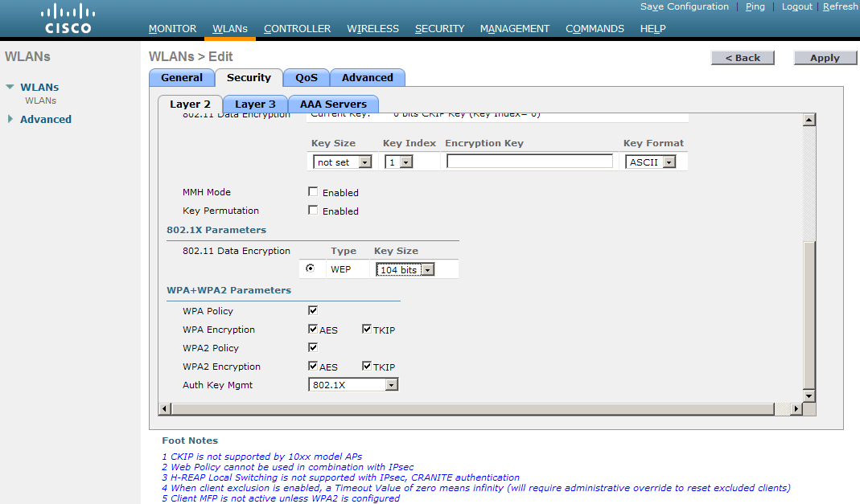Viewport: 860px width, 504px height.
Task: Click the Ping link
Action: click(x=755, y=6)
